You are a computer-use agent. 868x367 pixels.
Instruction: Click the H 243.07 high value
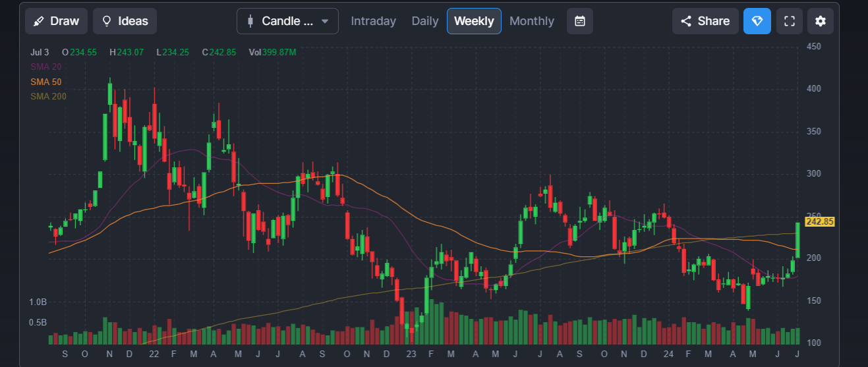point(126,52)
